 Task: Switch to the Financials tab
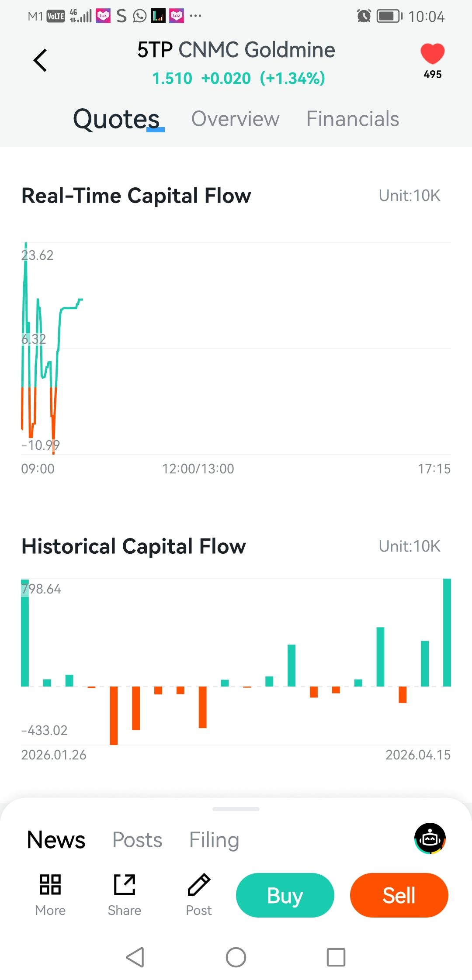coord(352,119)
